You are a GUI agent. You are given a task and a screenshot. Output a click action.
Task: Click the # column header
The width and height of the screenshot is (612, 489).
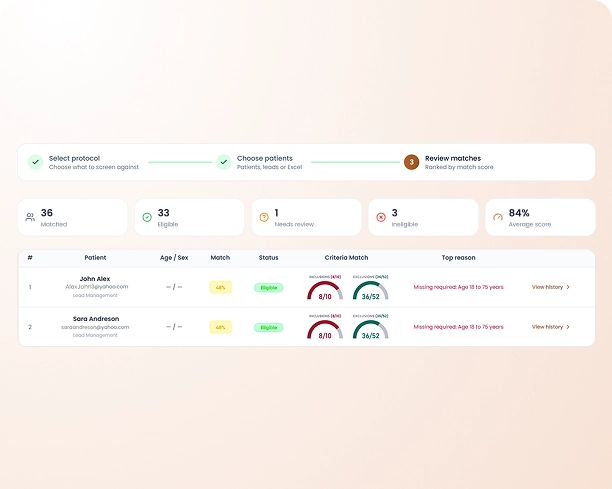(30, 258)
